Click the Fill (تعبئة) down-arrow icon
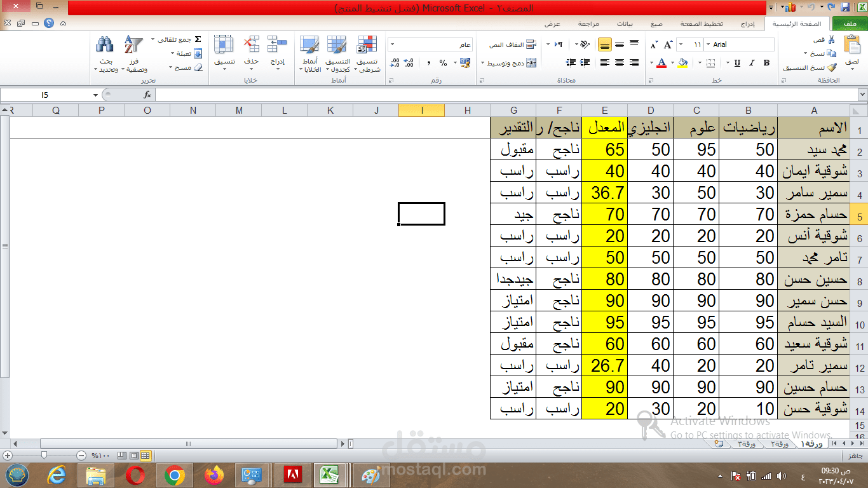This screenshot has width=868, height=488. [x=198, y=53]
